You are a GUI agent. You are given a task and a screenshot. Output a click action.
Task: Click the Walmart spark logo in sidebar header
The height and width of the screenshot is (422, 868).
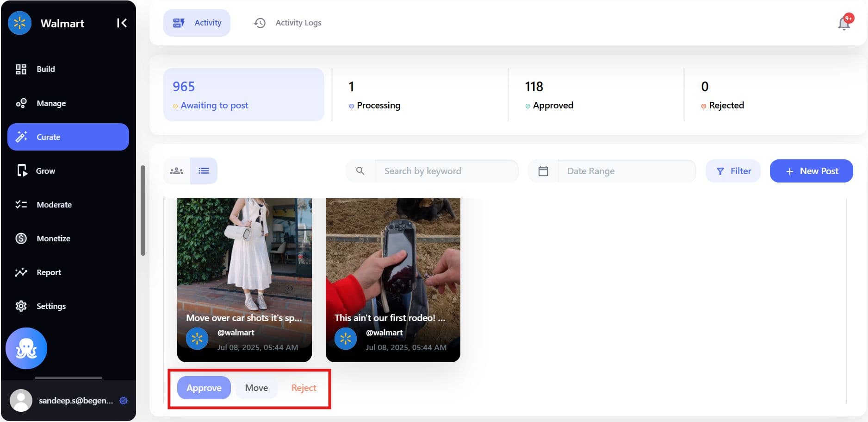(19, 23)
